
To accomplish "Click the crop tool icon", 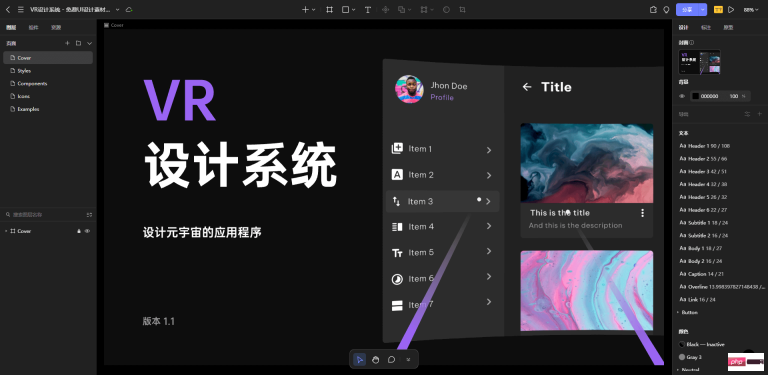I will [462, 9].
